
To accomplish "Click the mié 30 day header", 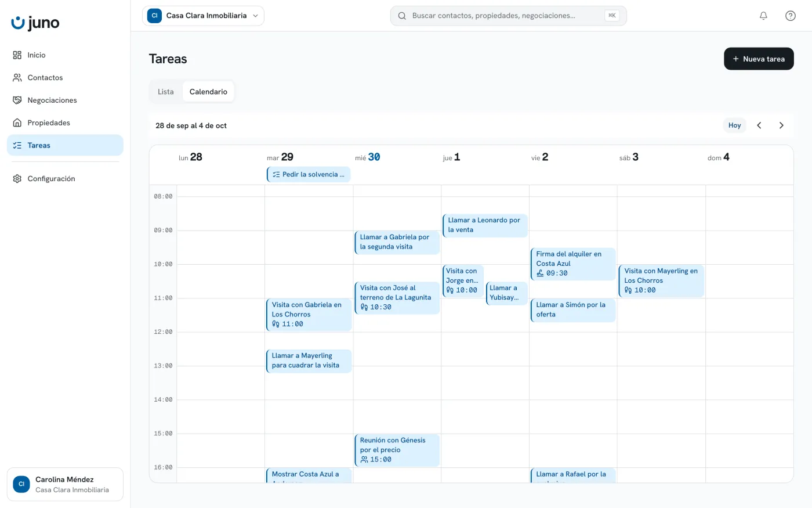I will tap(368, 157).
